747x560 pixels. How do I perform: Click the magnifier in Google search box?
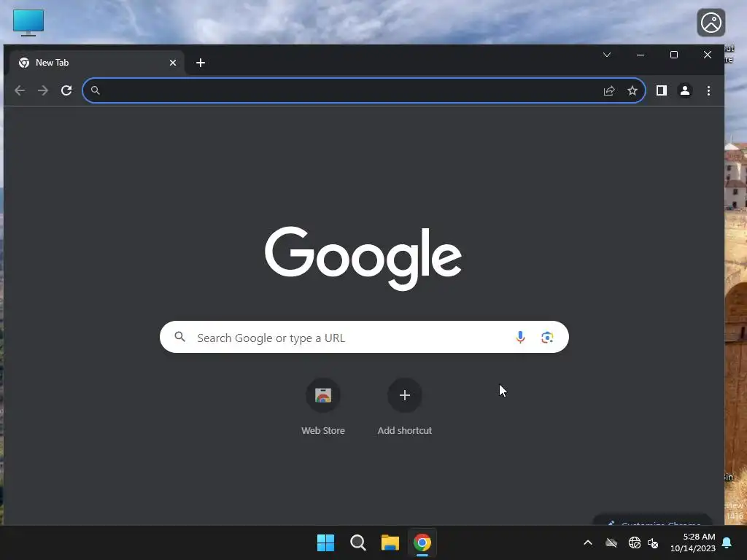179,337
